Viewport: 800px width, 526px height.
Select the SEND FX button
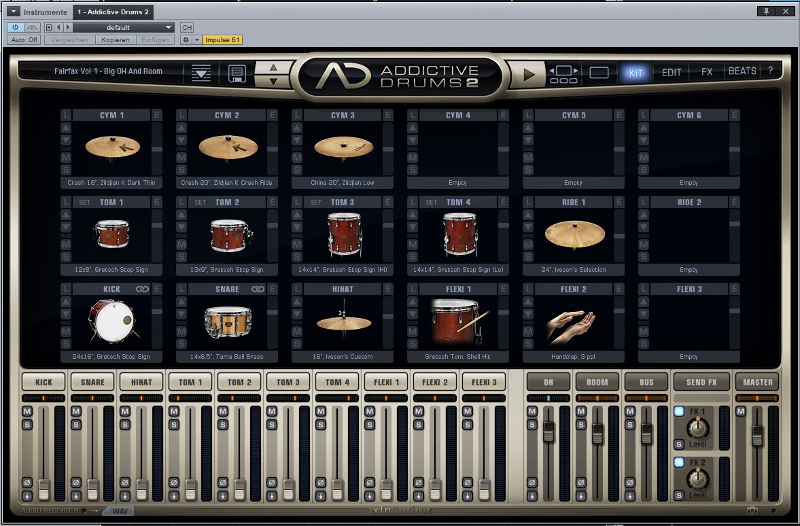[x=702, y=382]
